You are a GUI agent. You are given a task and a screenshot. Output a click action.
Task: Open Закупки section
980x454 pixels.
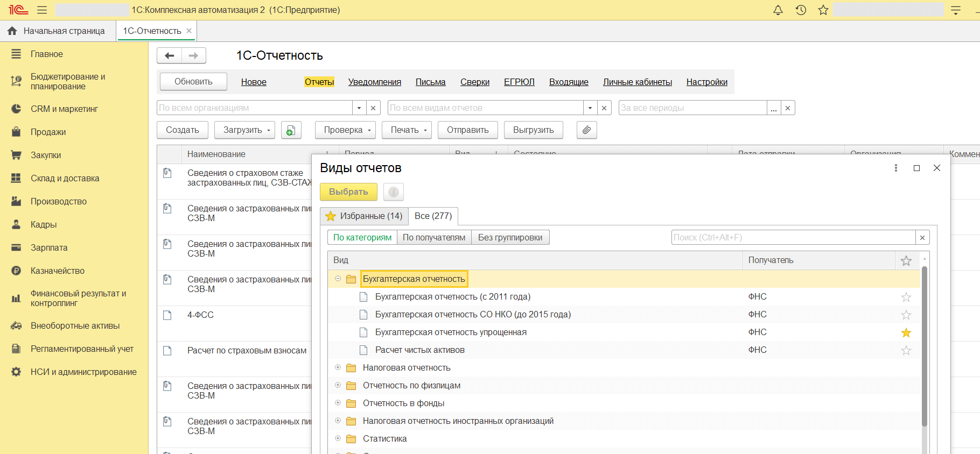pyautogui.click(x=46, y=155)
